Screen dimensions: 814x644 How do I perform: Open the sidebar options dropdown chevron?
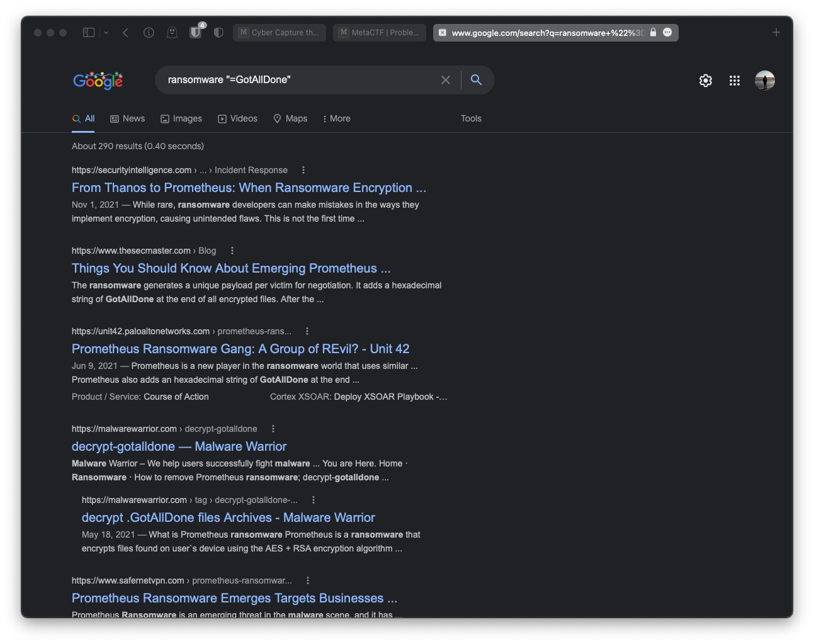click(106, 33)
